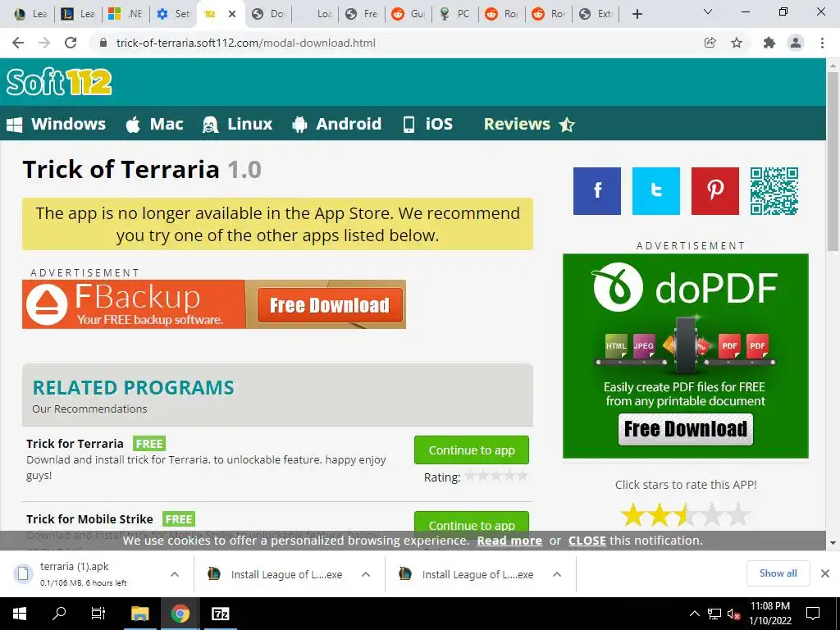Screen dimensions: 840x630
Task: Open Task View
Action: 98,614
